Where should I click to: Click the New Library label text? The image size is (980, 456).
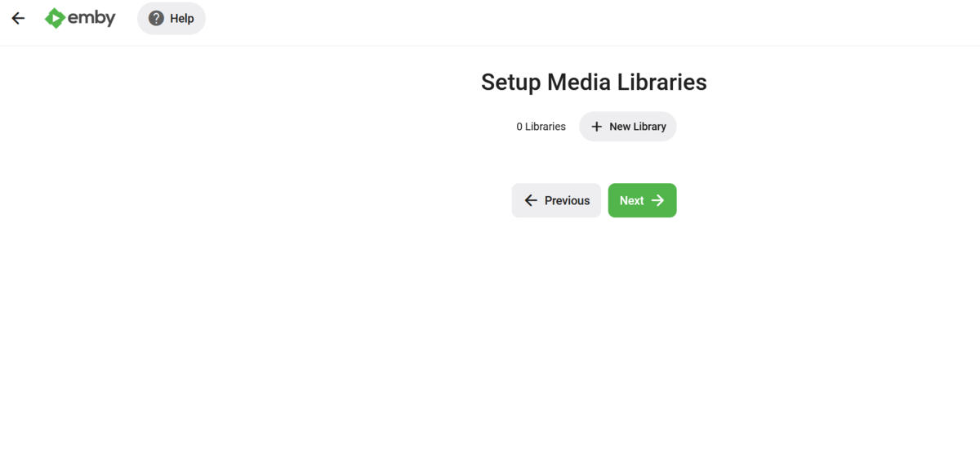click(638, 127)
